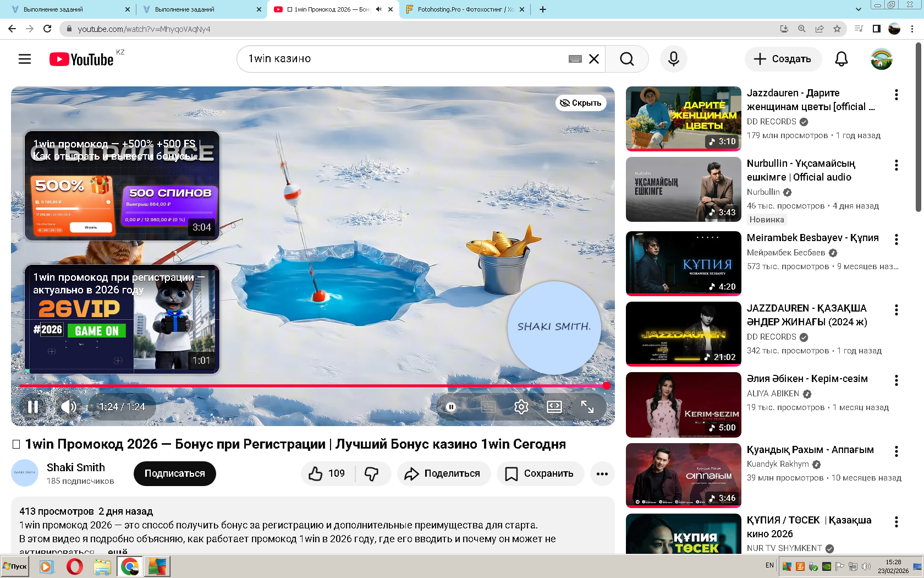Click the Подписаться subscribe button
This screenshot has height=578, width=924.
pyautogui.click(x=174, y=473)
